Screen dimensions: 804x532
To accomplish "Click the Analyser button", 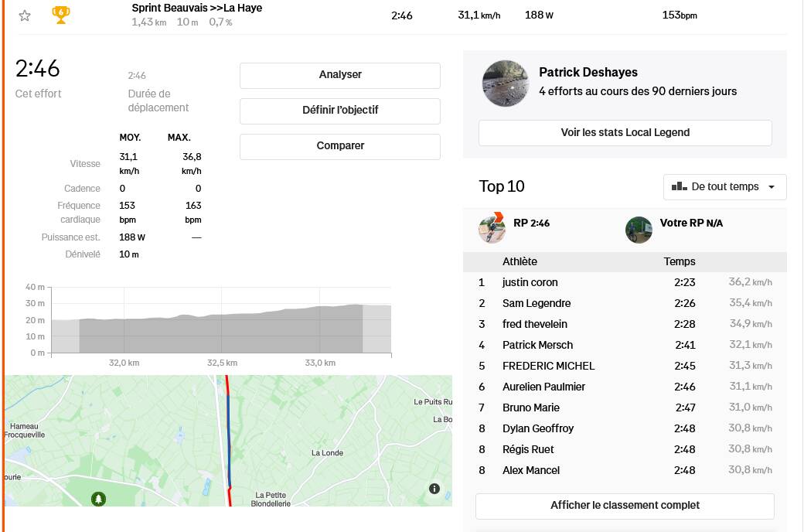I will pos(340,75).
